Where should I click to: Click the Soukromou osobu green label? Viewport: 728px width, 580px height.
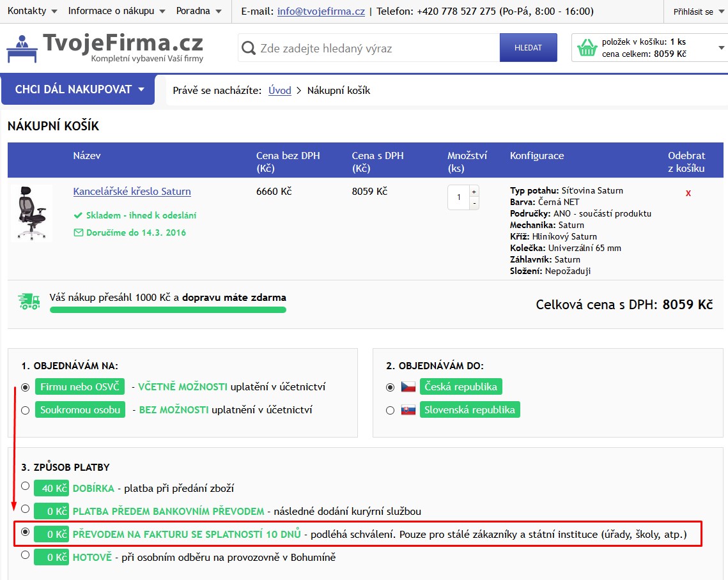(81, 409)
